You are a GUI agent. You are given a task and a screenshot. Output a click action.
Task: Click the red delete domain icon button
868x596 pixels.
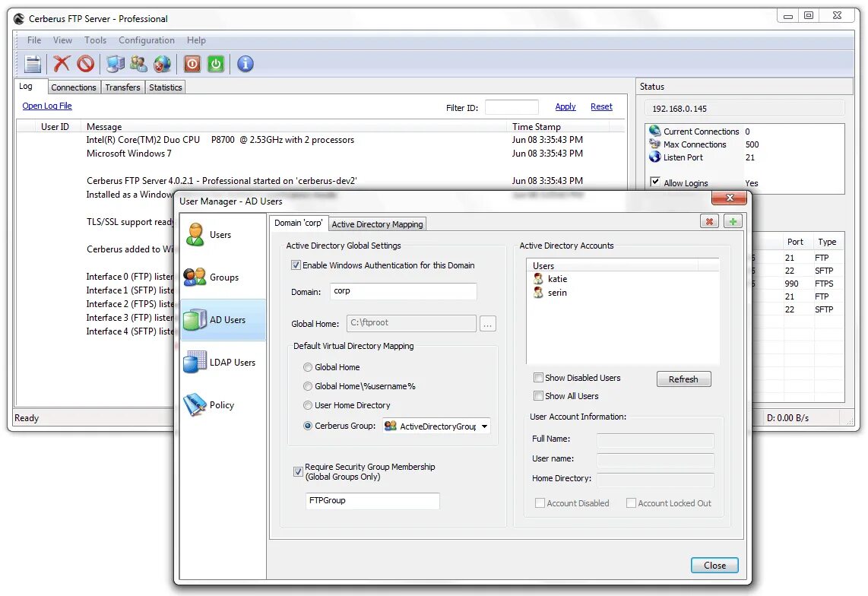709,221
